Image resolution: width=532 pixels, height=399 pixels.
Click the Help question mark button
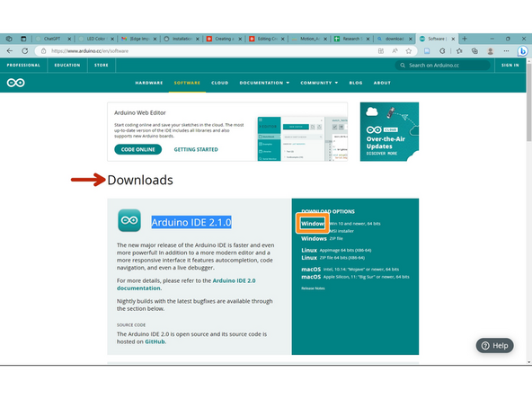click(x=494, y=345)
